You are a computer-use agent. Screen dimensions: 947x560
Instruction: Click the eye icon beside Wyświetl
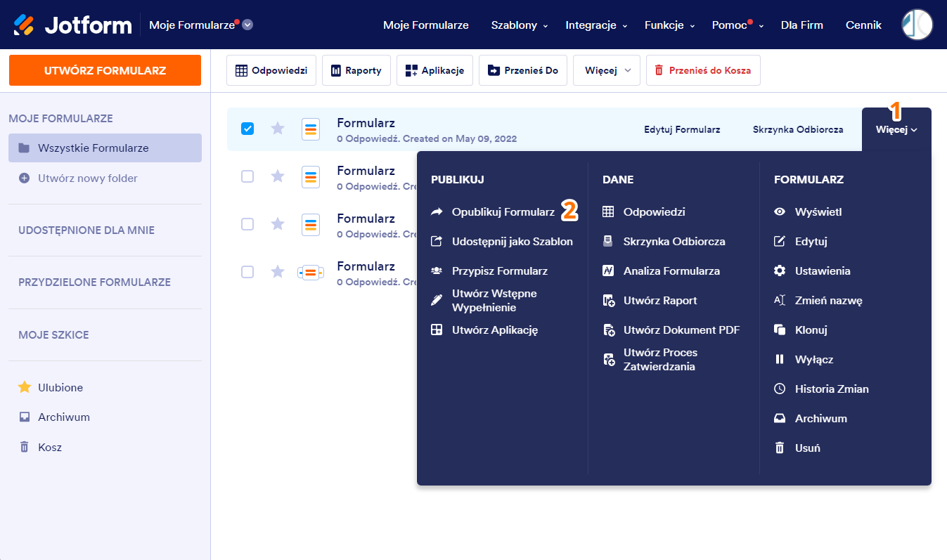tap(779, 211)
